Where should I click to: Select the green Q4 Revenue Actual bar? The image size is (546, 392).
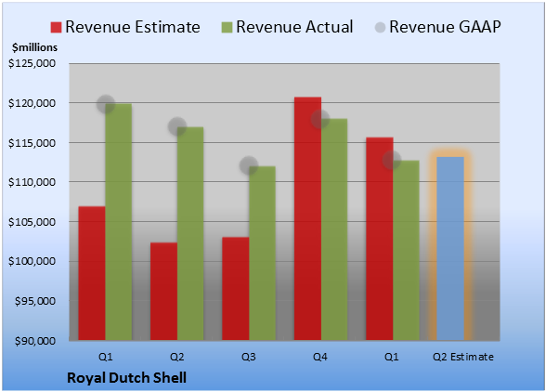tap(334, 229)
